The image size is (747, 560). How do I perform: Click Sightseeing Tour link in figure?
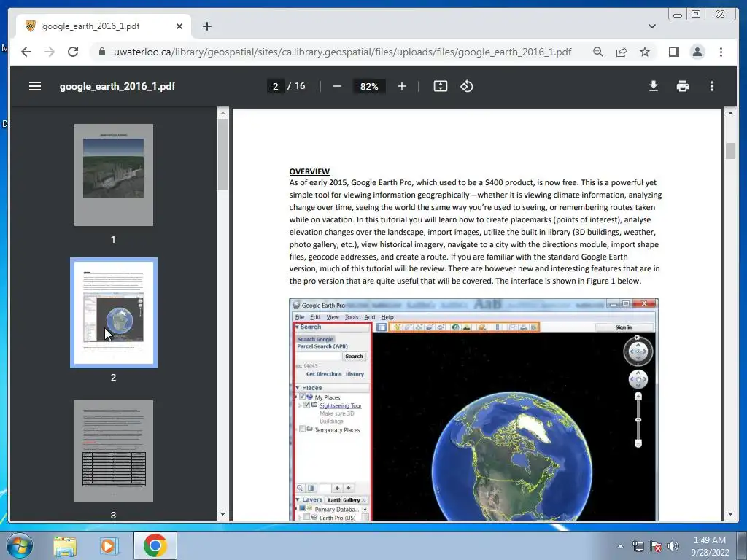click(x=341, y=405)
